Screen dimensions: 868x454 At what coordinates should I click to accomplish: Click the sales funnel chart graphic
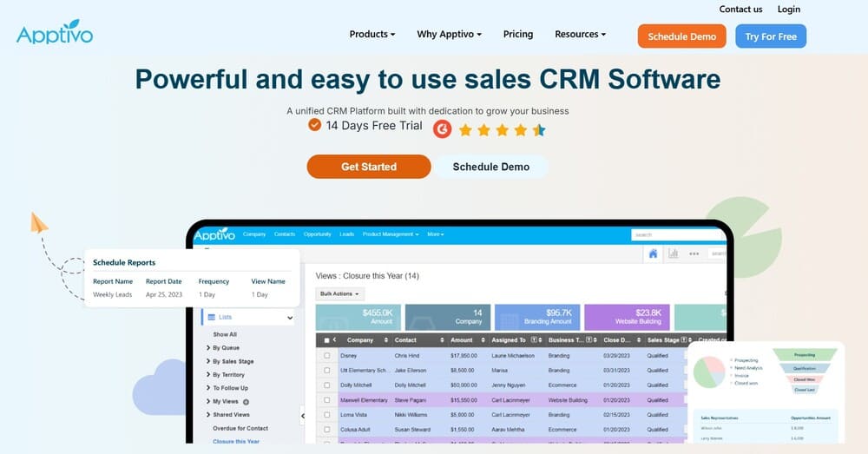coord(805,371)
